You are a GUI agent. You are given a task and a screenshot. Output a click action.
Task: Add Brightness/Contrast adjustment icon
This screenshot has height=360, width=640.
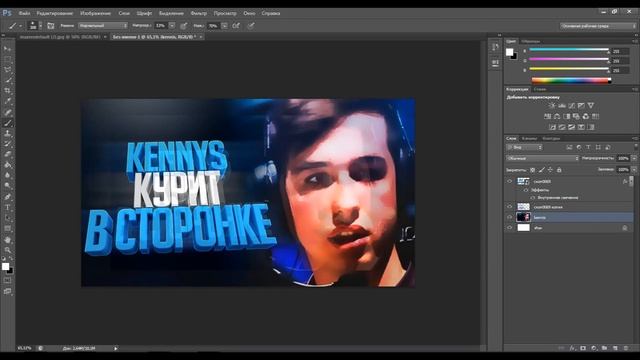[x=552, y=106]
